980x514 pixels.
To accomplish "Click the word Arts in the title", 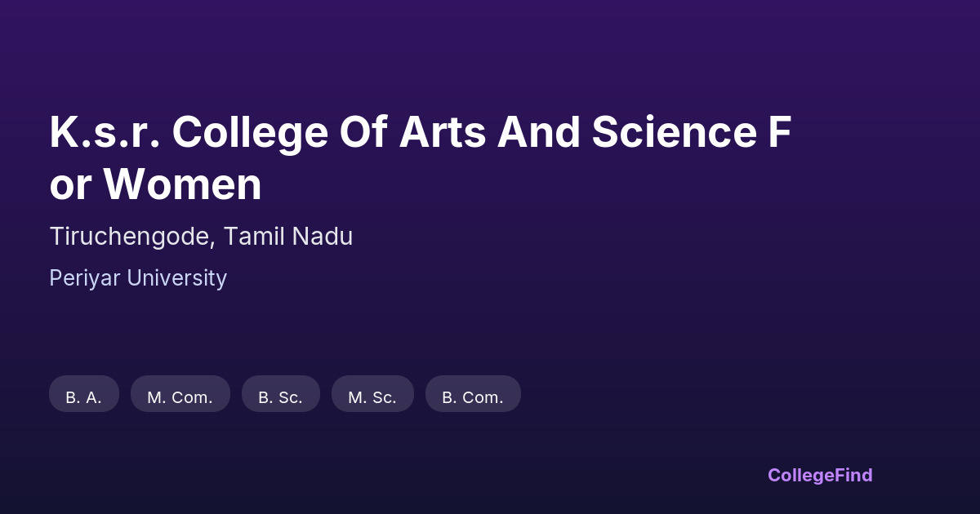I will pyautogui.click(x=442, y=132).
